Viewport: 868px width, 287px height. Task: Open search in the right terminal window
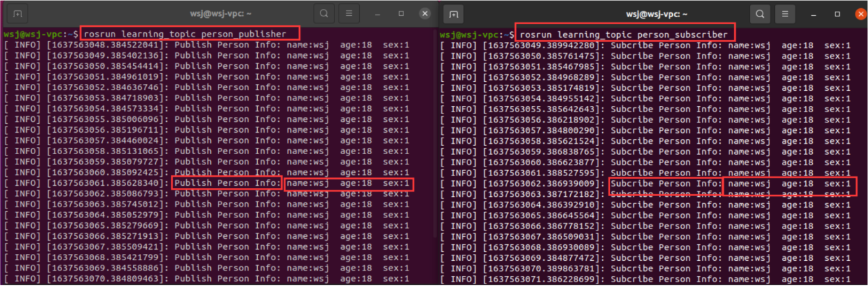[x=760, y=13]
